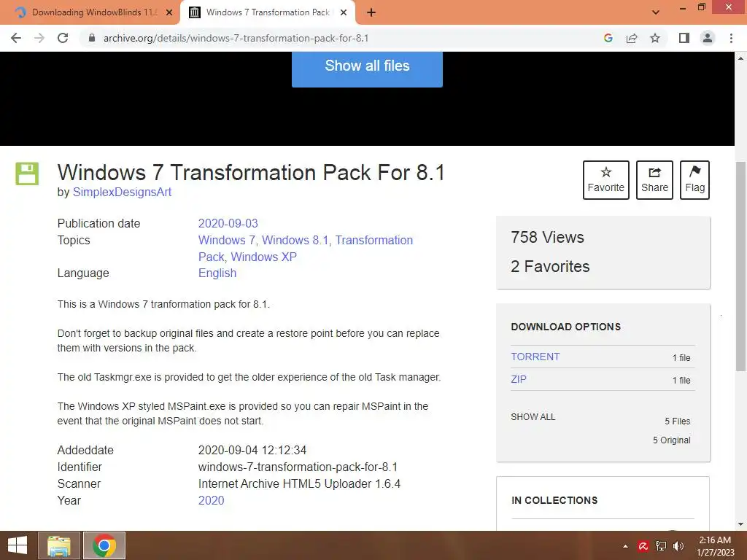Click the Addeddate value 2020-09-04 12:12:34
The width and height of the screenshot is (747, 560).
point(252,450)
